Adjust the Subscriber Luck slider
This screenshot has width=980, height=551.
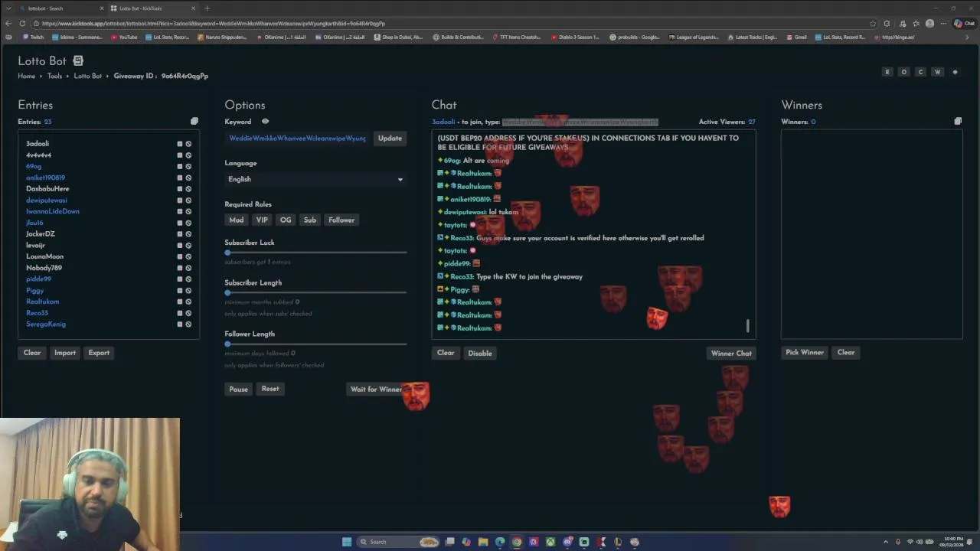pyautogui.click(x=316, y=253)
